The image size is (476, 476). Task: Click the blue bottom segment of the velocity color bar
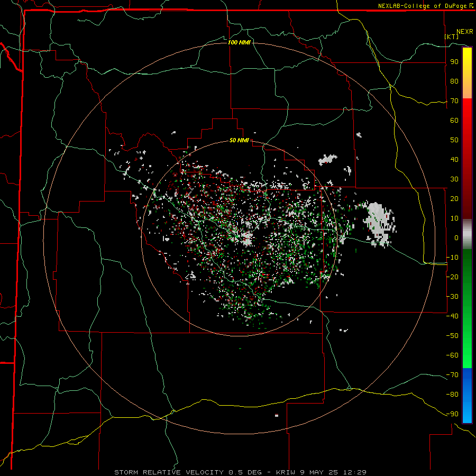click(467, 395)
